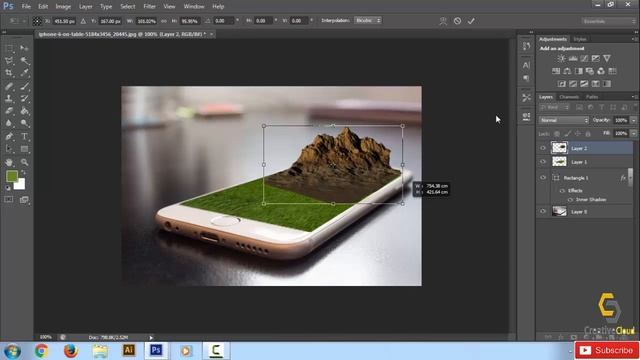Add a Brightness/Contrast adjustment
Screen dimensions: 640x360
[562, 58]
